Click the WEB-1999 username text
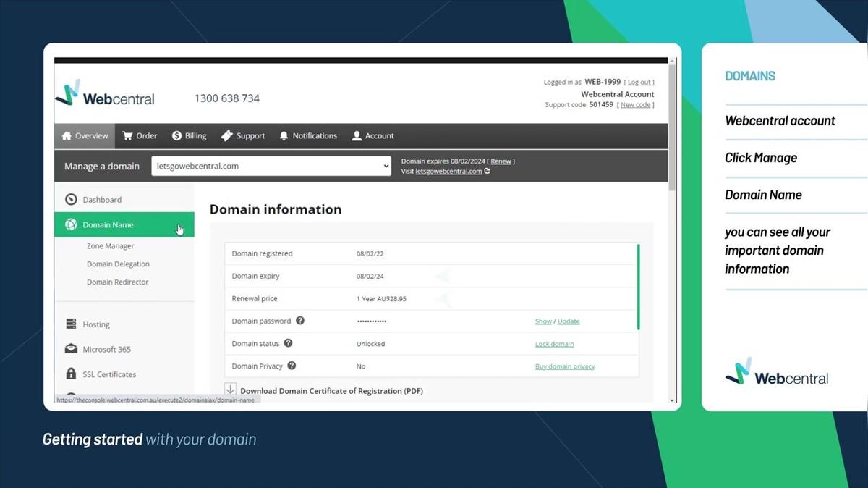Viewport: 868px width, 488px height. pyautogui.click(x=603, y=83)
